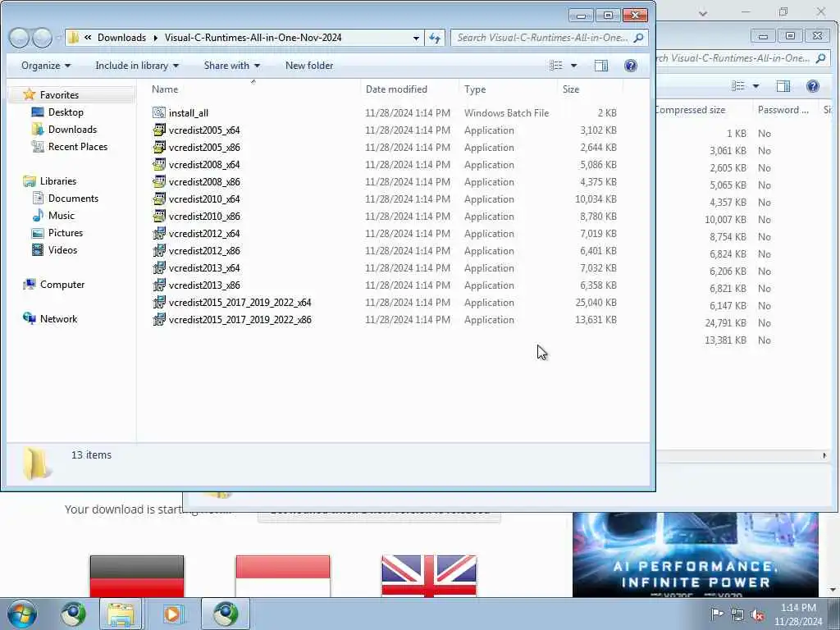The image size is (840, 630).
Task: Open the Downloads icon in Favorites
Action: 38,129
